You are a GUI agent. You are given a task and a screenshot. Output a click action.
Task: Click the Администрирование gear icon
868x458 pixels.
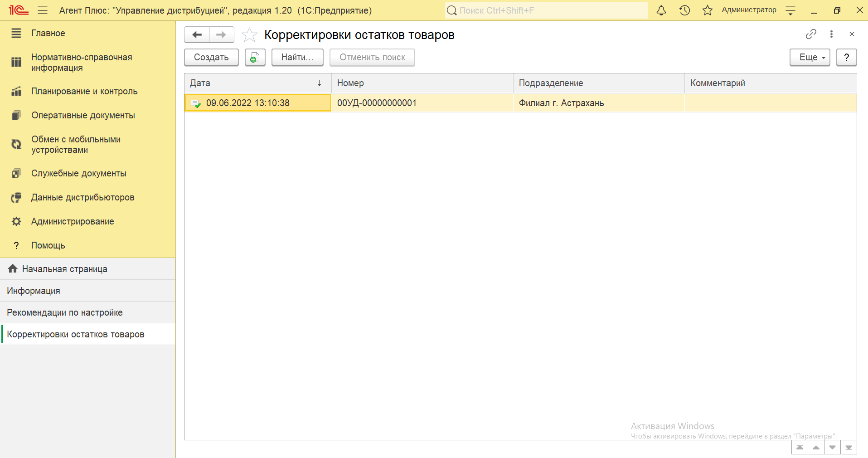(x=16, y=221)
